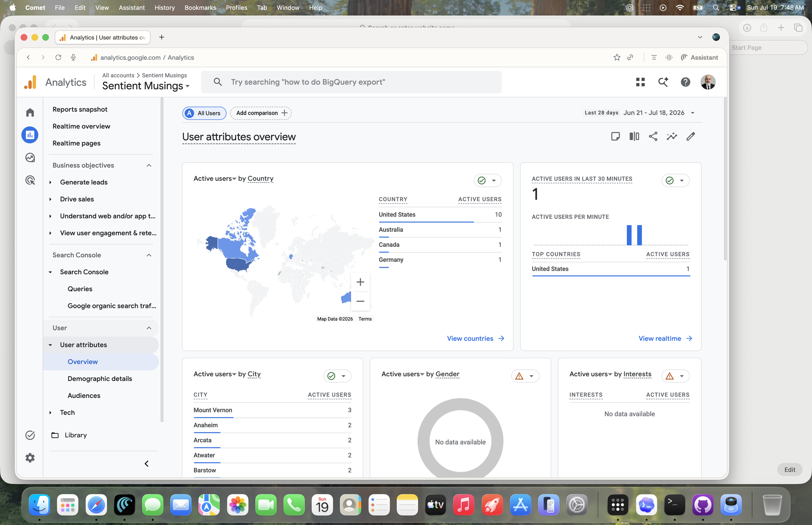This screenshot has width=812, height=525.
Task: Open the Audiences report
Action: [84, 395]
